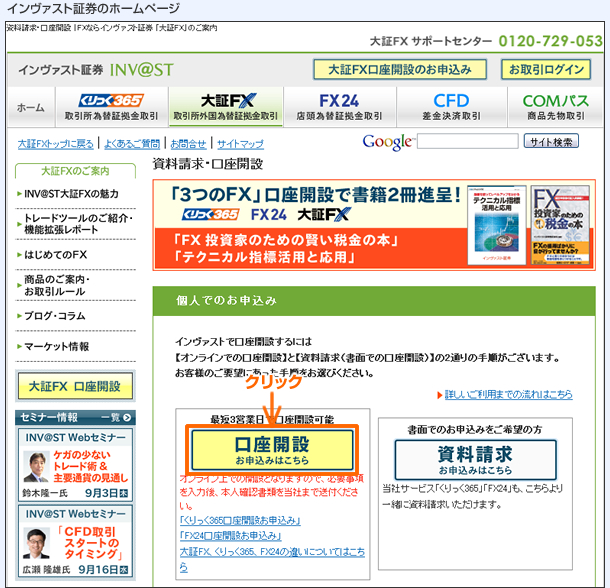Open the セミナー情報 一覧 arrow
Viewport: 610px width, 588px height.
tap(127, 418)
